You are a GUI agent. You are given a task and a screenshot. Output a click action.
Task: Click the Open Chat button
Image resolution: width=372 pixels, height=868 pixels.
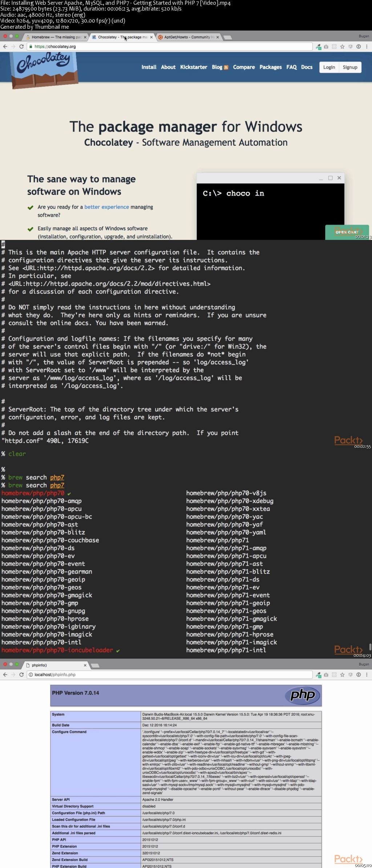pos(347,232)
